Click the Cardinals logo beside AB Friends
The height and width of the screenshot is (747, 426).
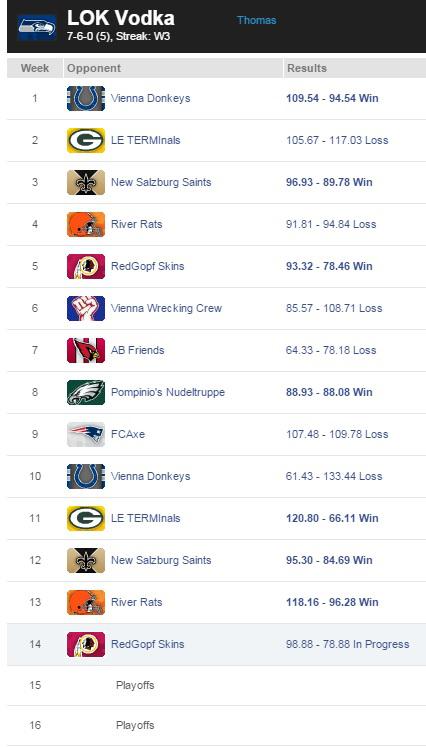[86, 350]
